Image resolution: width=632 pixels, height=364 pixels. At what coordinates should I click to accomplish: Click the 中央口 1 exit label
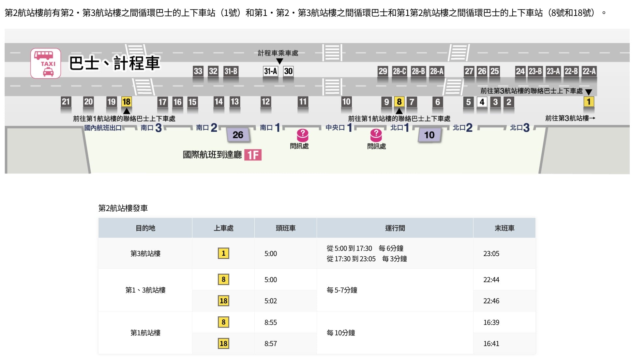(x=339, y=128)
